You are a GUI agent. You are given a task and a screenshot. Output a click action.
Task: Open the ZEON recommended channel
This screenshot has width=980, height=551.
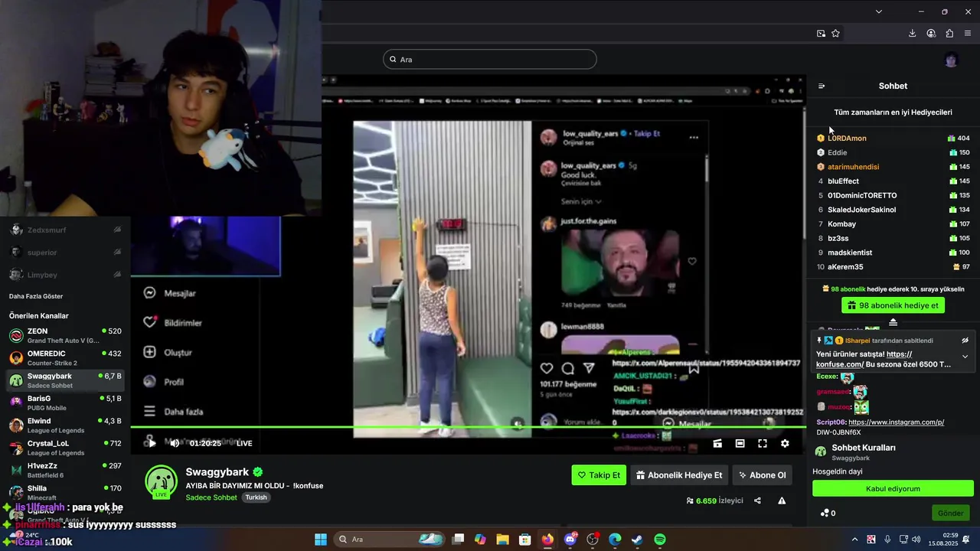65,335
